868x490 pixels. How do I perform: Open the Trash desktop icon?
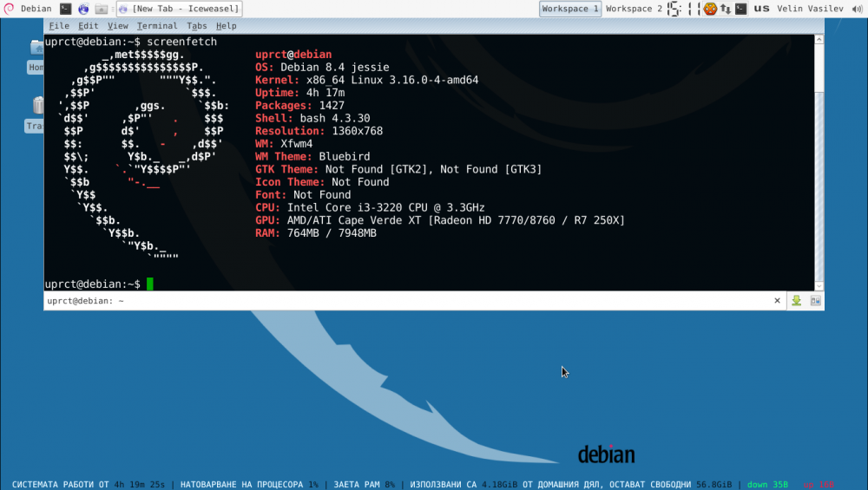(x=35, y=114)
